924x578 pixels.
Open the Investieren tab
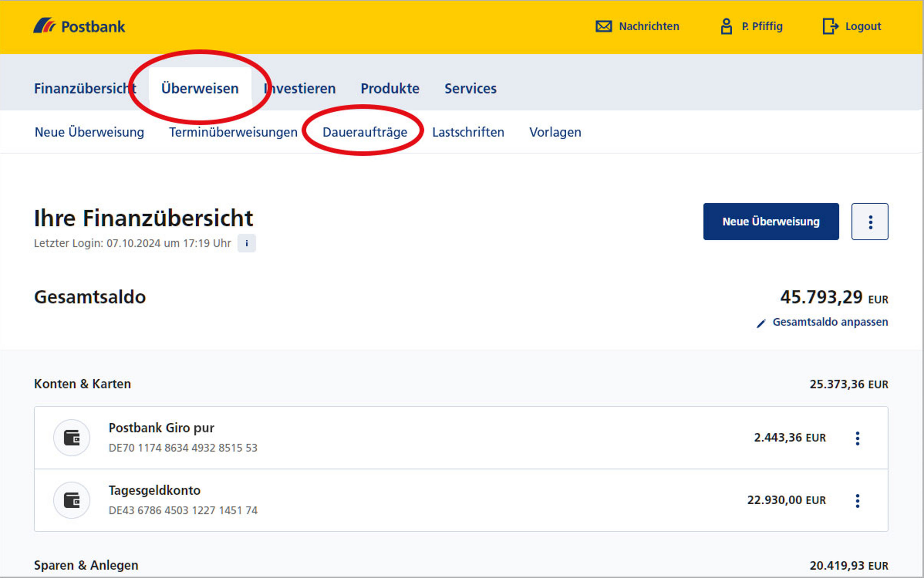click(x=300, y=88)
